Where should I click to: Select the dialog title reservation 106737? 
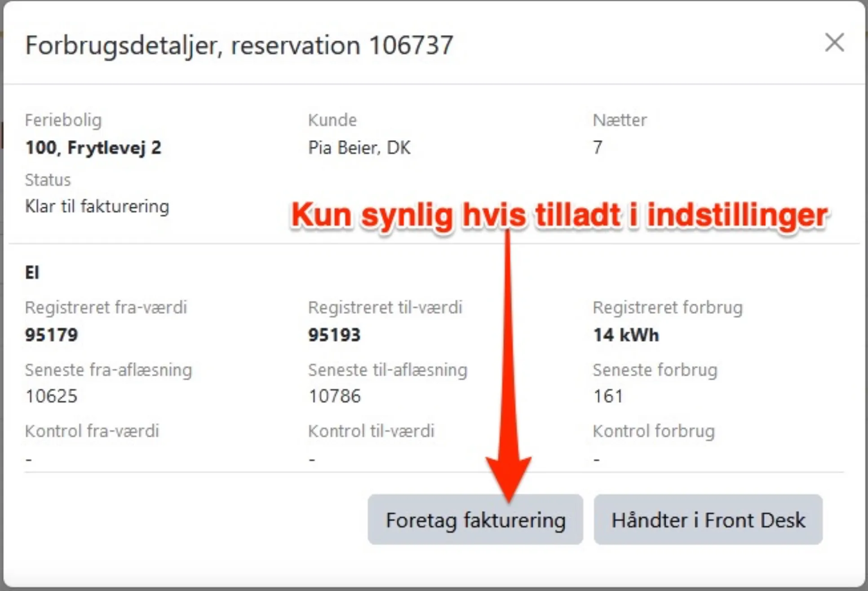pyautogui.click(x=239, y=45)
